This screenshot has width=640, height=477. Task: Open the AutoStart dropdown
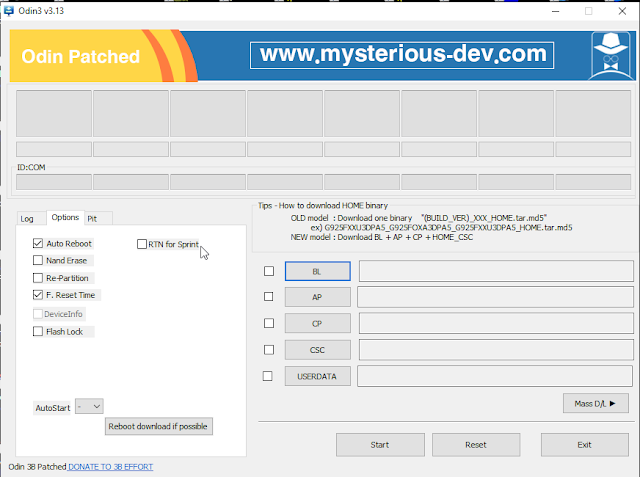point(90,406)
